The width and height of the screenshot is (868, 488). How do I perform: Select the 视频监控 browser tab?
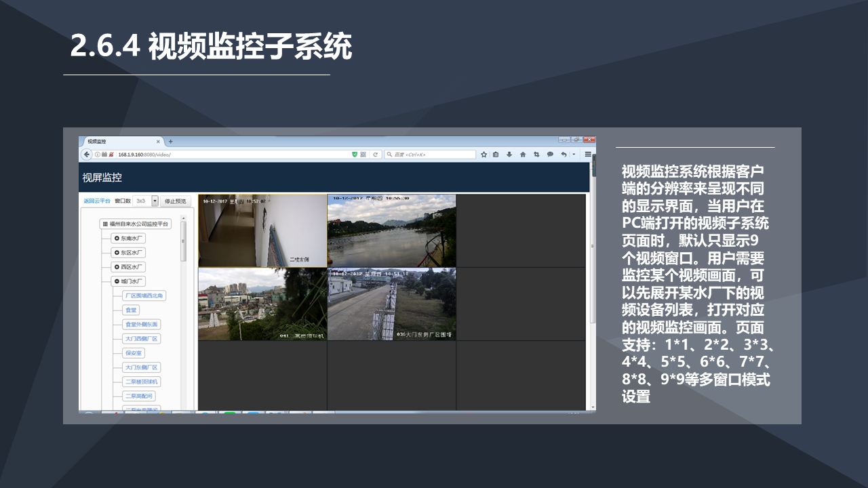pos(122,142)
